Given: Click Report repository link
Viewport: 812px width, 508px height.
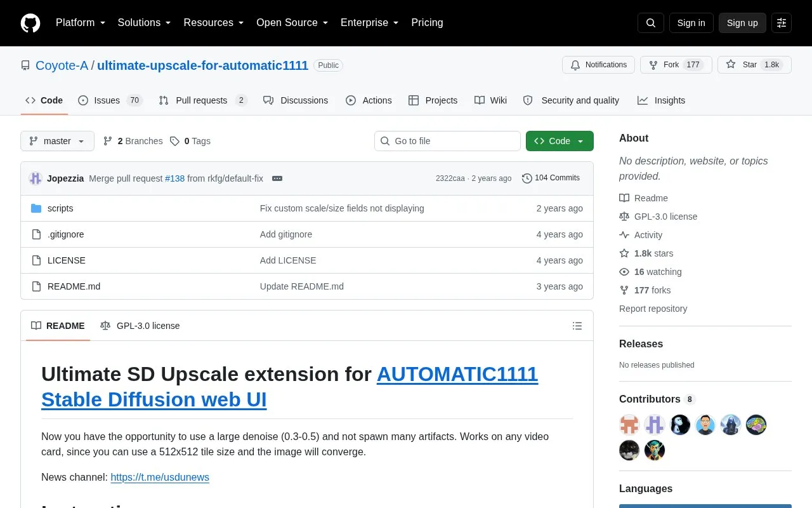Looking at the screenshot, I should click(653, 309).
